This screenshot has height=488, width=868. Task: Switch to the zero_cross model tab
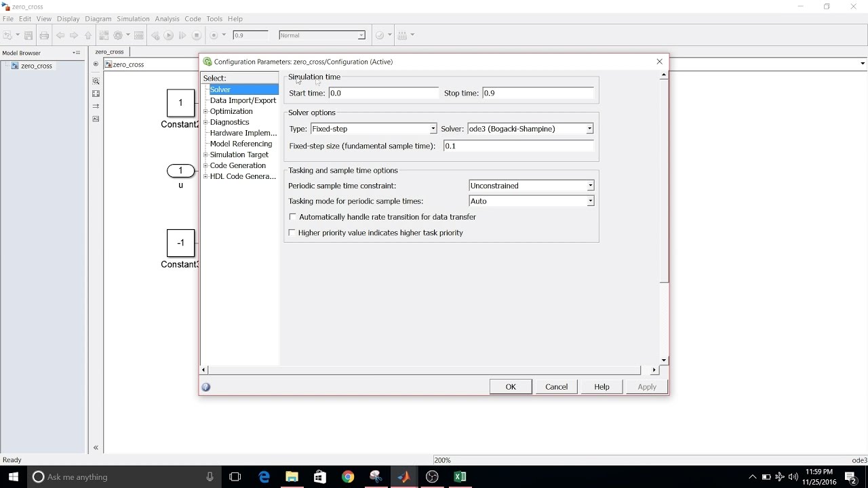[x=109, y=52]
